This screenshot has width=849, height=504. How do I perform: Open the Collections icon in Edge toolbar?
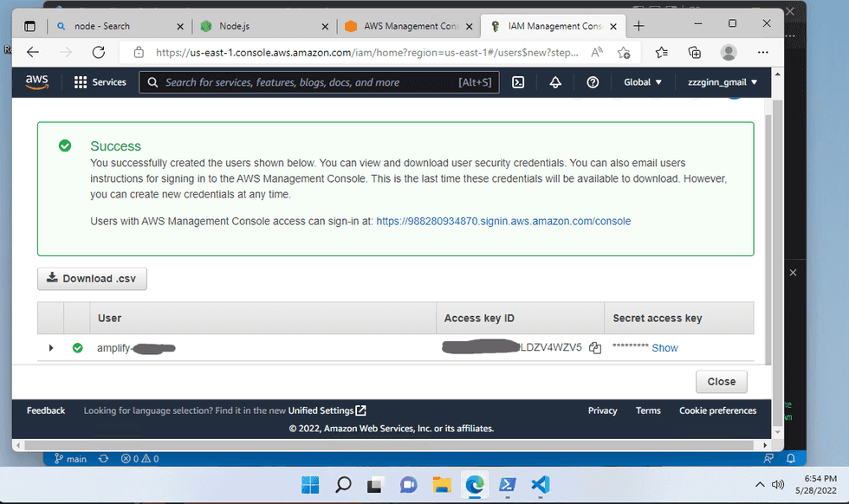coord(694,53)
